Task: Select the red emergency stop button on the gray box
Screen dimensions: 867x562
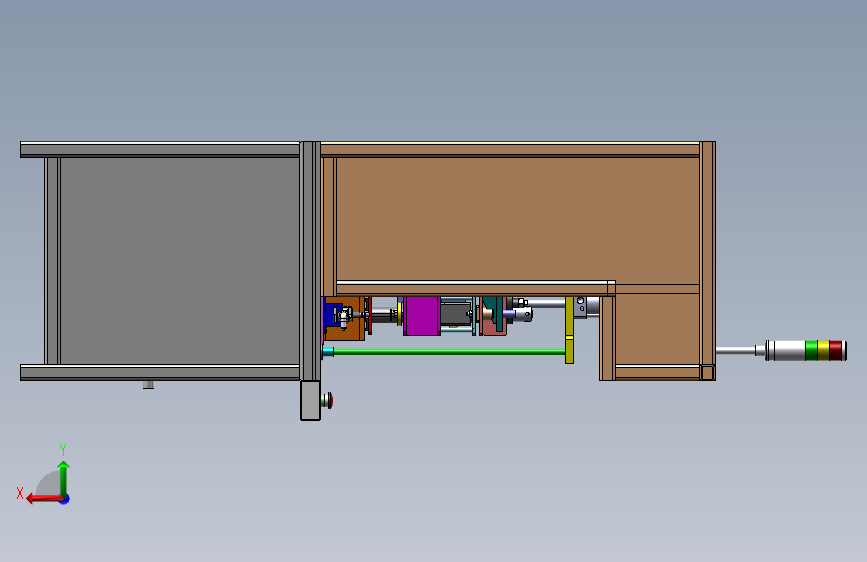Action: [329, 400]
